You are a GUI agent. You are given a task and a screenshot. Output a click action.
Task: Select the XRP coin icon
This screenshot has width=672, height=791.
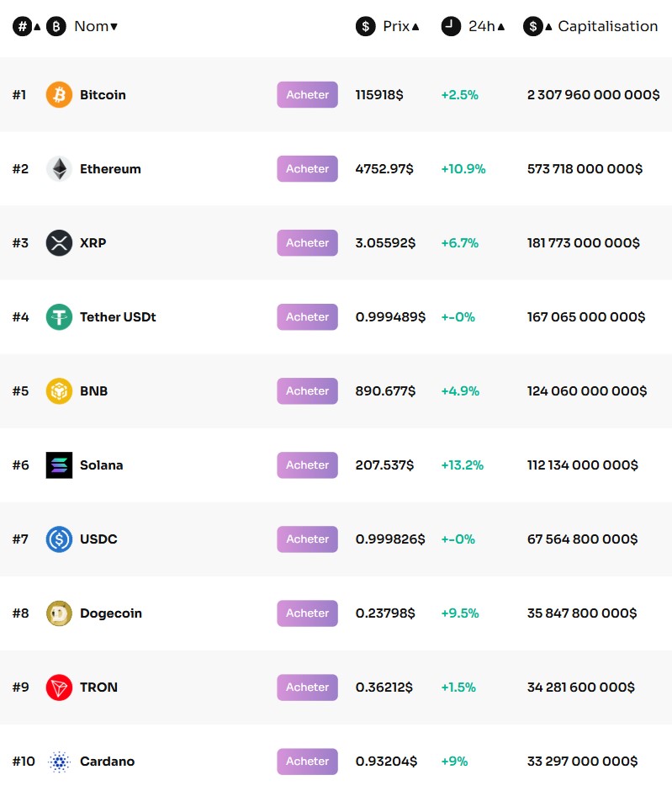click(58, 243)
